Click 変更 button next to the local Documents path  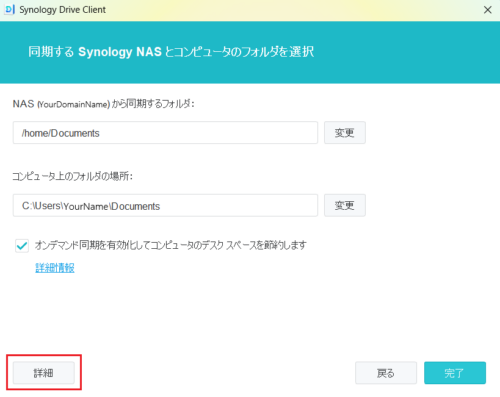click(345, 206)
